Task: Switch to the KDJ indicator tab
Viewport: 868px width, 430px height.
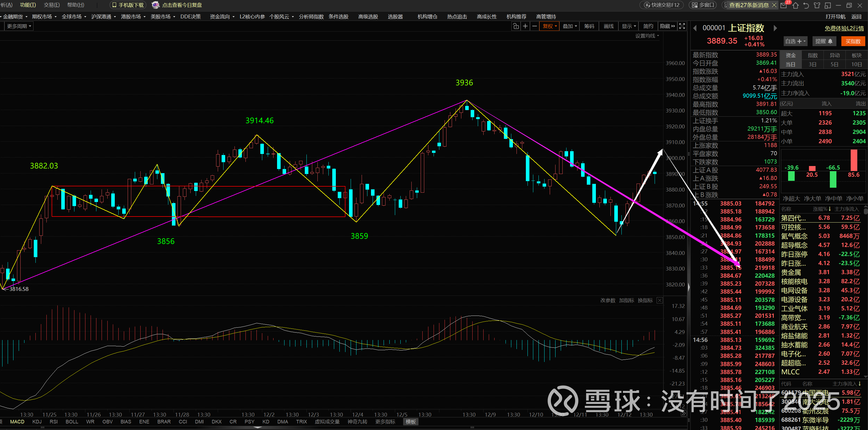Action: 37,421
